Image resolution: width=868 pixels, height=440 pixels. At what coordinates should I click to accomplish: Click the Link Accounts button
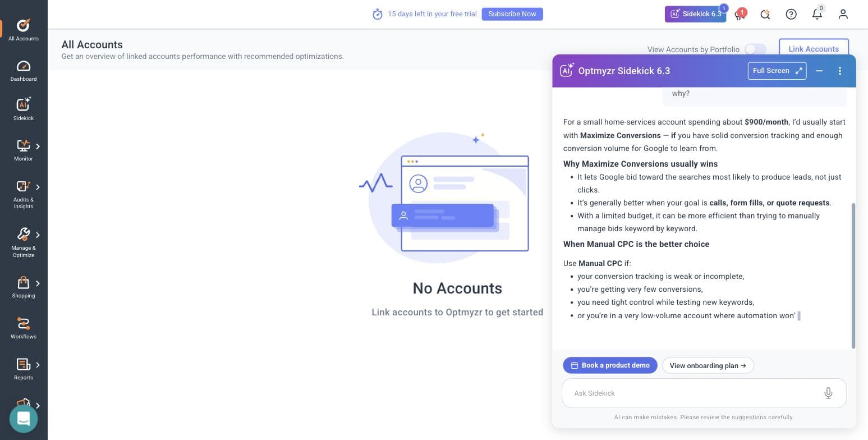[x=814, y=49]
